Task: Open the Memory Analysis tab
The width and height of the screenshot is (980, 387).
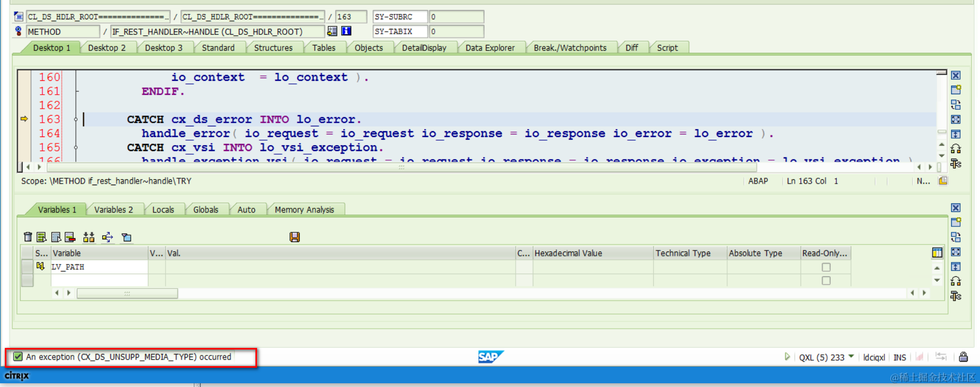Action: click(304, 210)
